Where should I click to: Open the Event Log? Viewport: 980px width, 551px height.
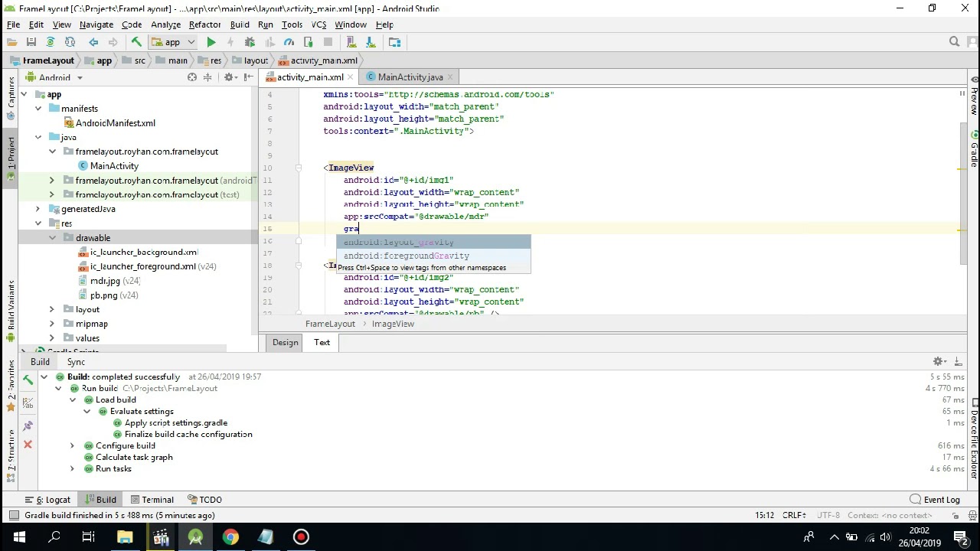click(935, 500)
